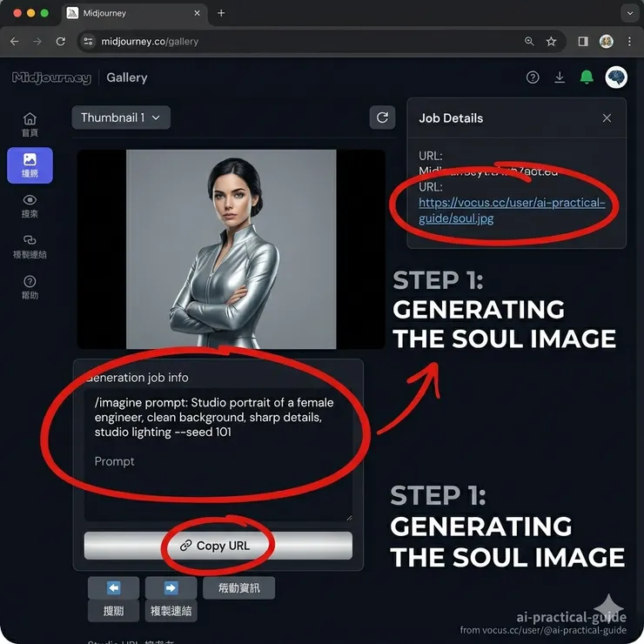Image resolution: width=644 pixels, height=644 pixels.
Task: Close the Job Details panel
Action: point(607,118)
